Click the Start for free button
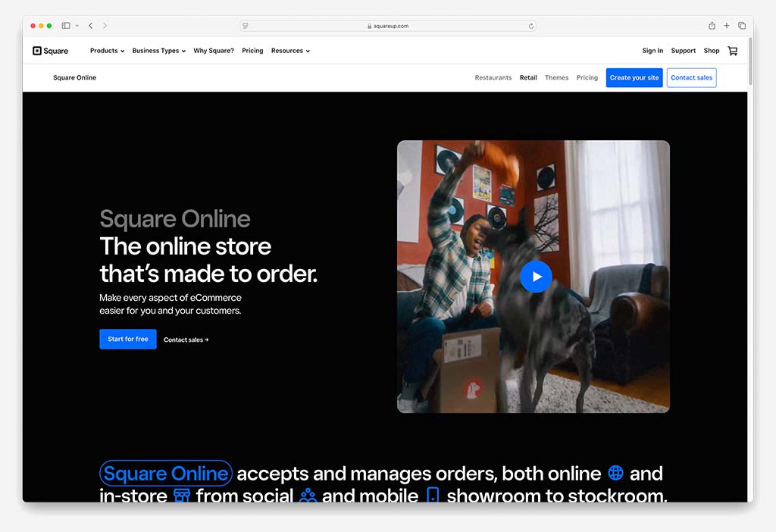This screenshot has width=776, height=532. click(127, 339)
